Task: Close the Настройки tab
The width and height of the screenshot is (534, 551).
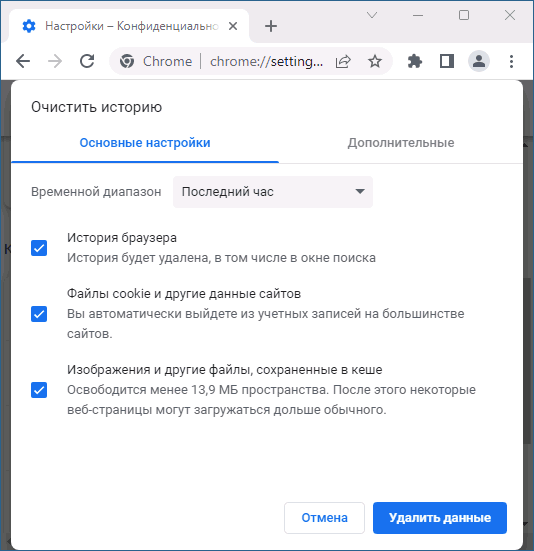Action: coord(233,26)
